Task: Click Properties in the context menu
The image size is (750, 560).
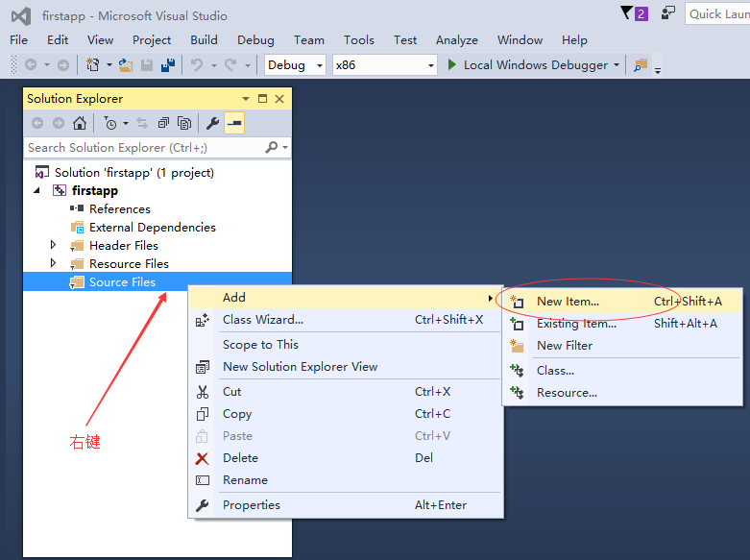Action: (x=251, y=505)
